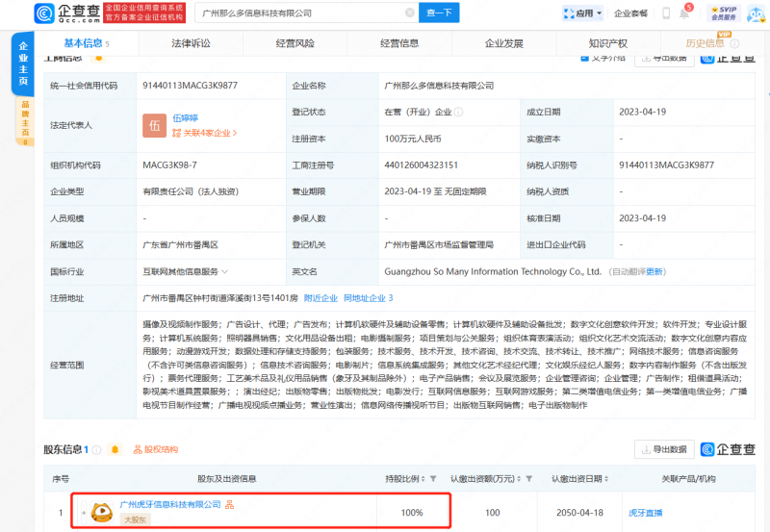Select organization code MACG3K98-7
Image resolution: width=770 pixels, height=532 pixels.
point(170,165)
